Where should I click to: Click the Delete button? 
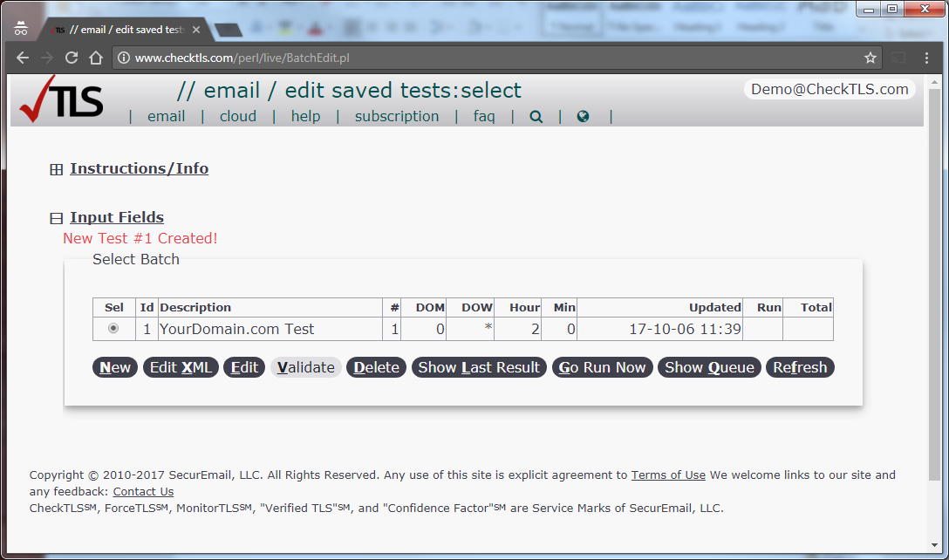click(377, 367)
